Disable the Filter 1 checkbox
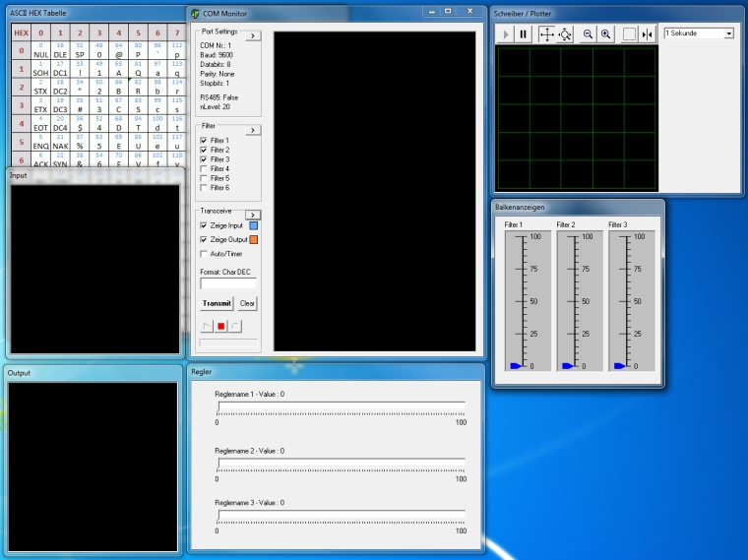 click(204, 141)
